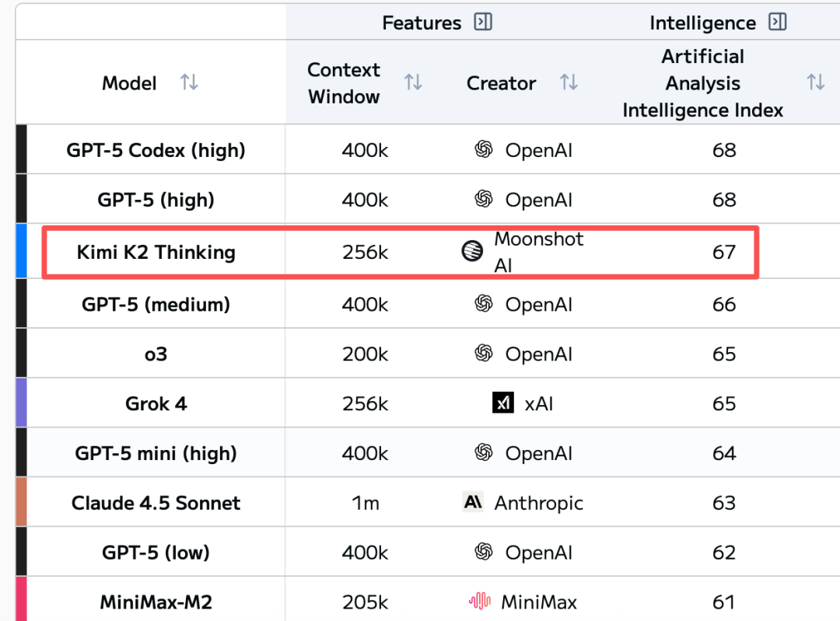
Task: Sort by Context Window column
Action: click(413, 82)
